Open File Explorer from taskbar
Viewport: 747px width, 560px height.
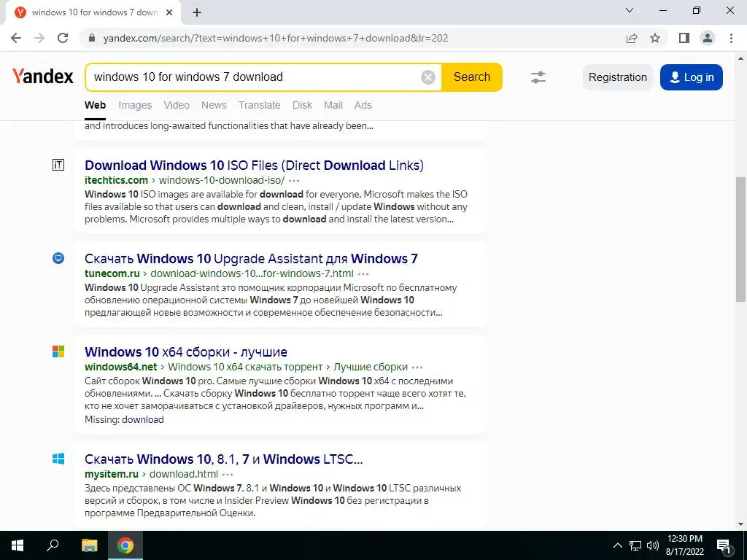[x=89, y=545]
